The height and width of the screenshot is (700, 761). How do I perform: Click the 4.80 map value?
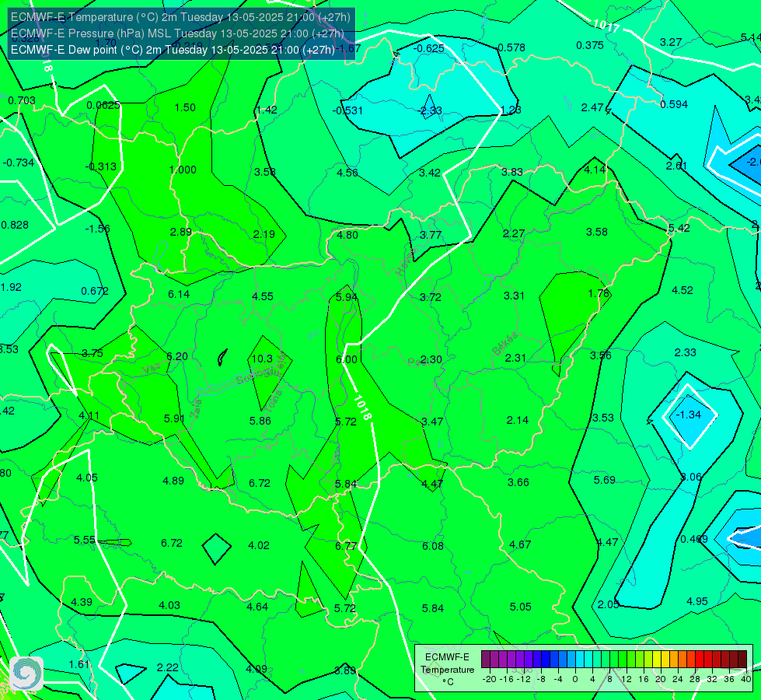[x=347, y=235]
